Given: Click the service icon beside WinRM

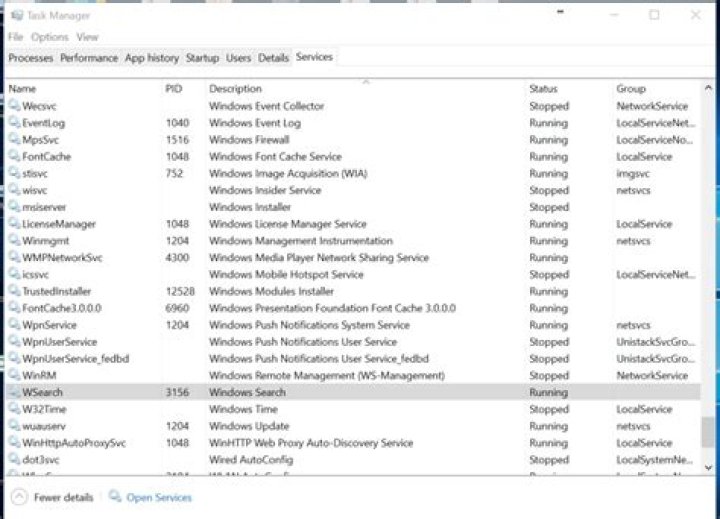Looking at the screenshot, I should (x=14, y=375).
